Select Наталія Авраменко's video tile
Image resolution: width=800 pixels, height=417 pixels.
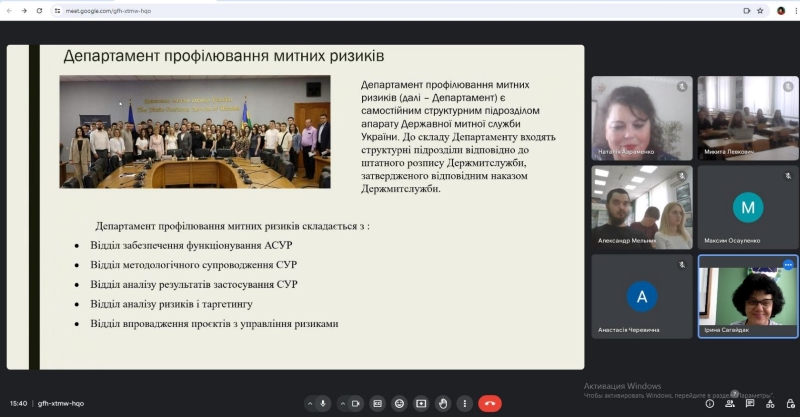click(642, 118)
